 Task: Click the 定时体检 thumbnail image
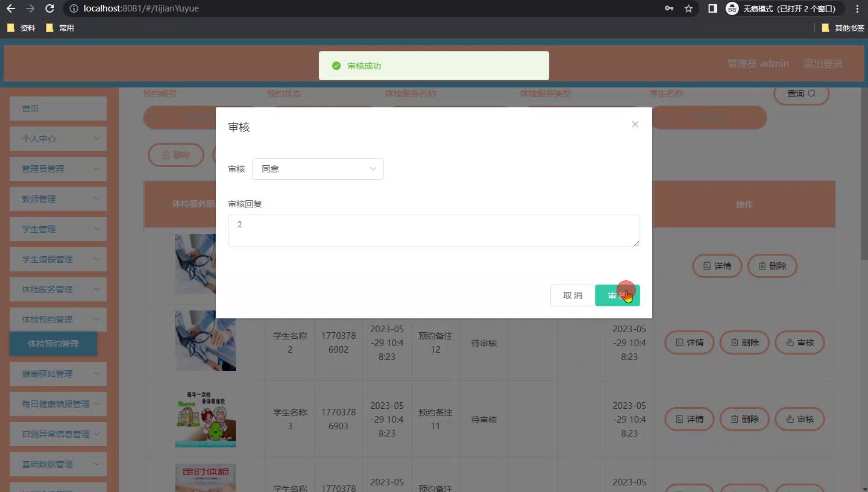click(x=205, y=478)
